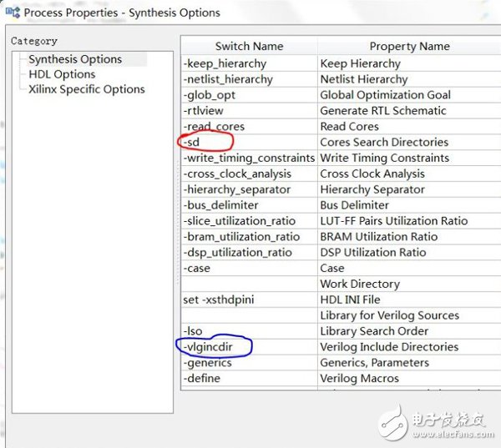This screenshot has height=448, width=501.
Task: Click the Property Name column header
Action: click(x=409, y=46)
